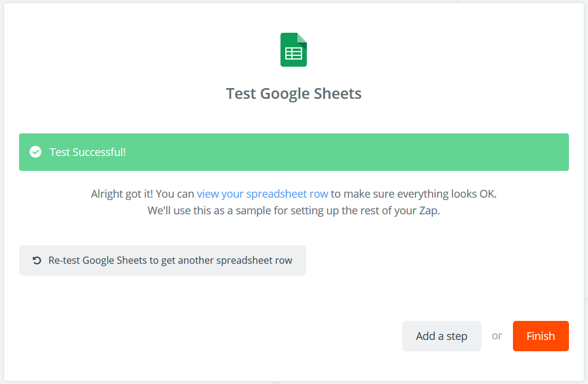The height and width of the screenshot is (384, 588).
Task: Click the empty right side of green banner
Action: pos(417,152)
